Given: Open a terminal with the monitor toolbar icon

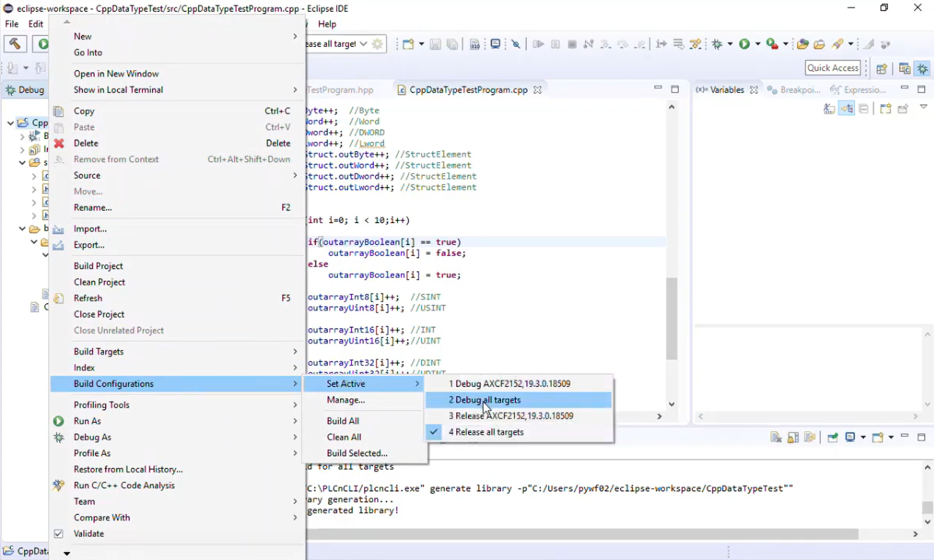Looking at the screenshot, I should [496, 44].
